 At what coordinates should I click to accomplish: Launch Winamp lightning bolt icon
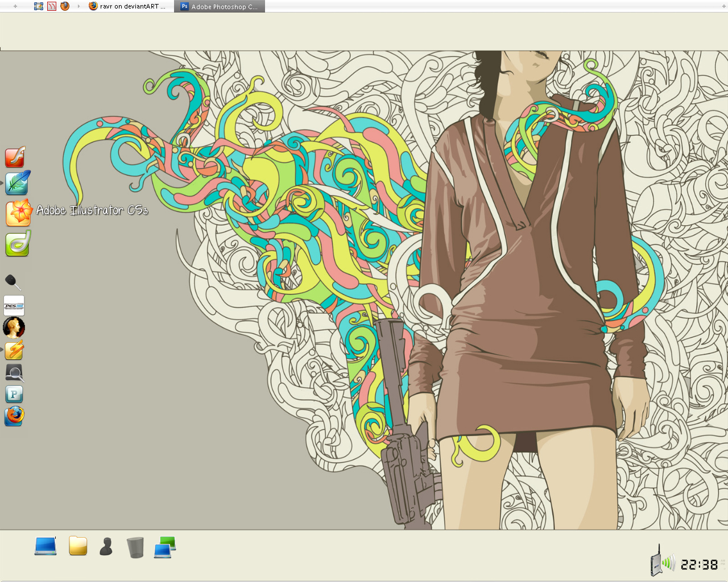click(14, 350)
